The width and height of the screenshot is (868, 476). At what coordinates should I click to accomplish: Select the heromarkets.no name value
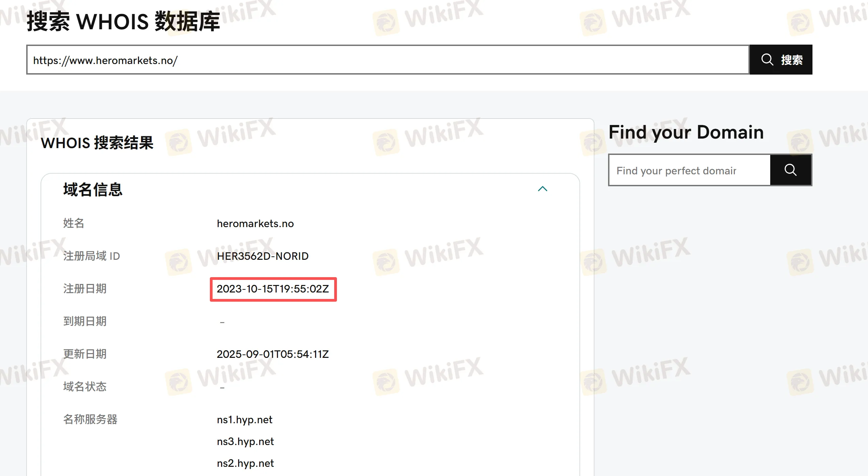coord(255,224)
